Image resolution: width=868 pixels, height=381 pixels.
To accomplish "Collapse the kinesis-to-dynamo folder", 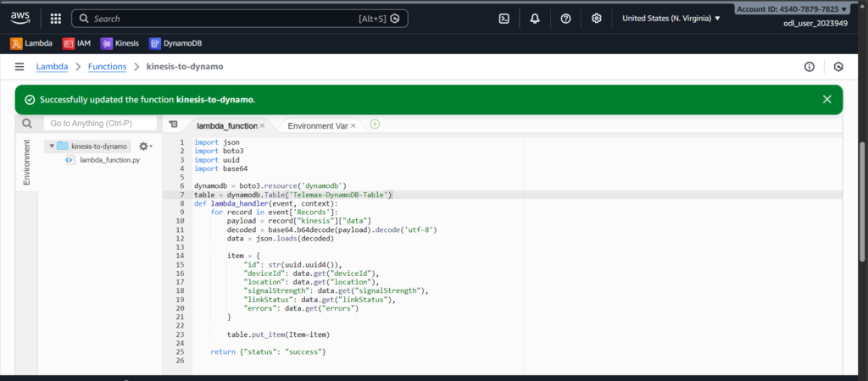I will (x=52, y=146).
